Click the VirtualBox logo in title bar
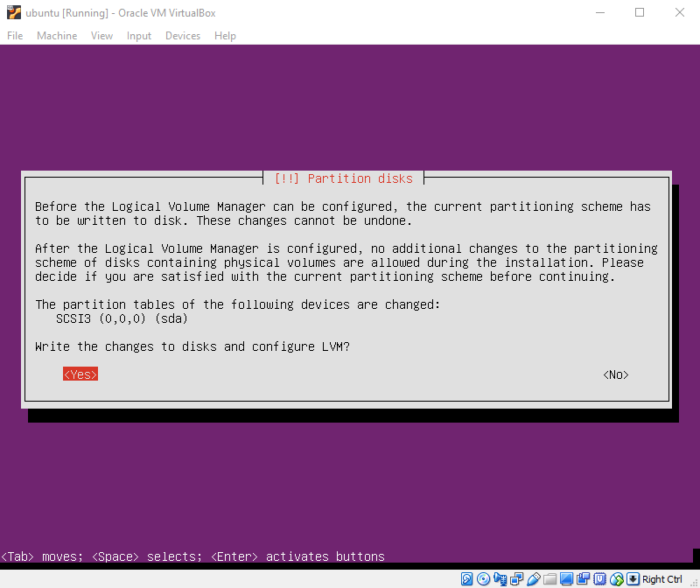Screen dimensions: 700x588 point(12,12)
